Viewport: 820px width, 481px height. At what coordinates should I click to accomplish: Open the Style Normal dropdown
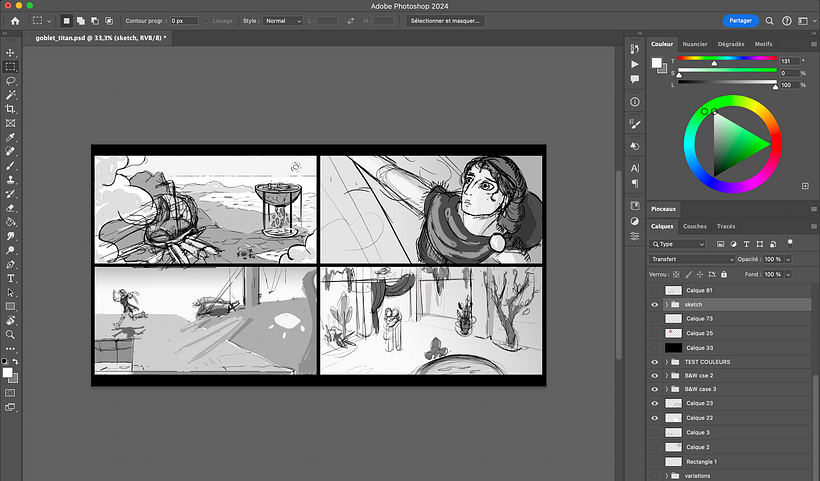click(281, 20)
